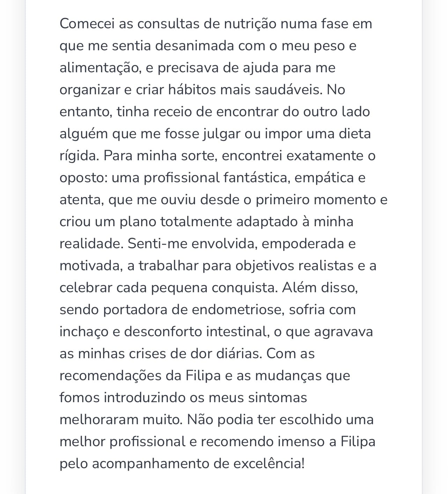Click the phrase "hábitos mais saudáveis"
Screen dimensions: 448x494
[x=245, y=90]
